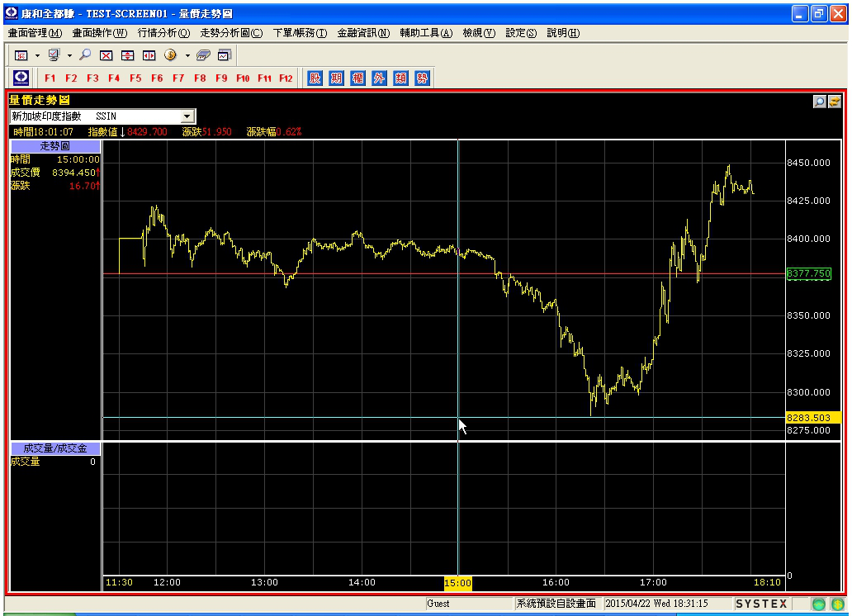852x616 pixels.
Task: Click the blue 股 stocks icon
Action: tap(315, 78)
